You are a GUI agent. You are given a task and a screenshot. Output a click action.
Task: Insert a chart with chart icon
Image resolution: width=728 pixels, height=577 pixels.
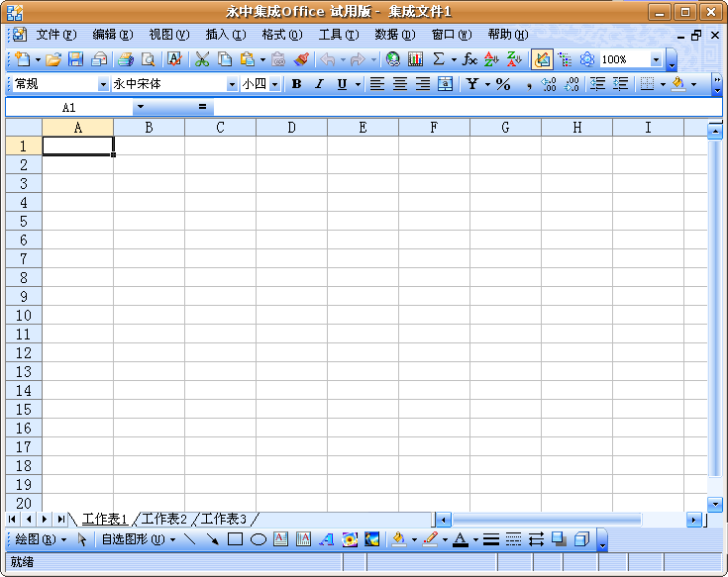click(x=416, y=59)
